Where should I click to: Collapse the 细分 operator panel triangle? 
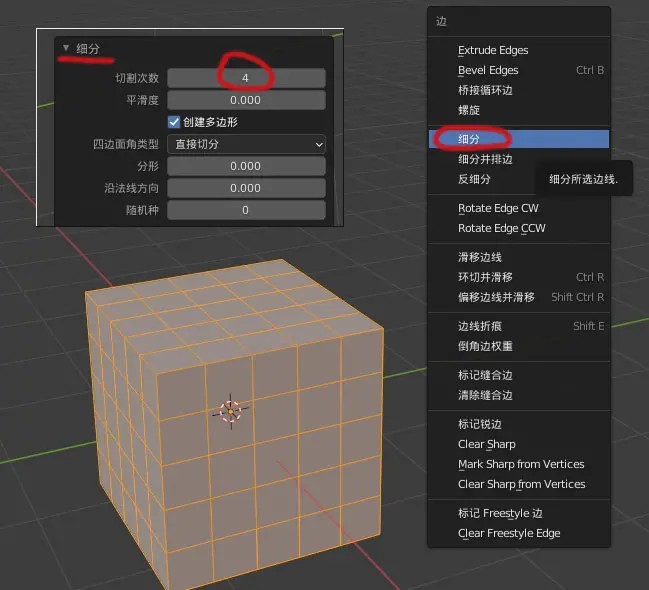pyautogui.click(x=66, y=48)
